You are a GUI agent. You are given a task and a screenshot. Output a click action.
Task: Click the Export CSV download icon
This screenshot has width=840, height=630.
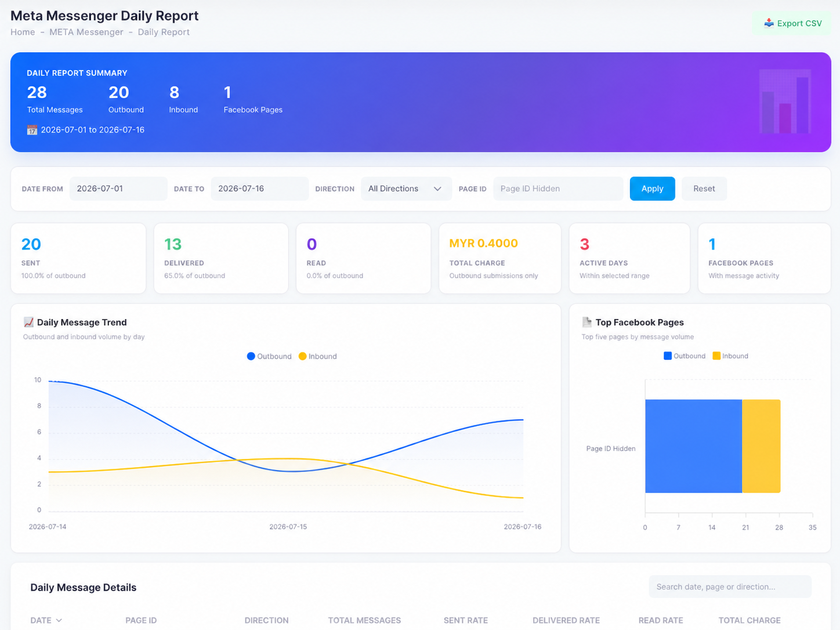pos(769,23)
